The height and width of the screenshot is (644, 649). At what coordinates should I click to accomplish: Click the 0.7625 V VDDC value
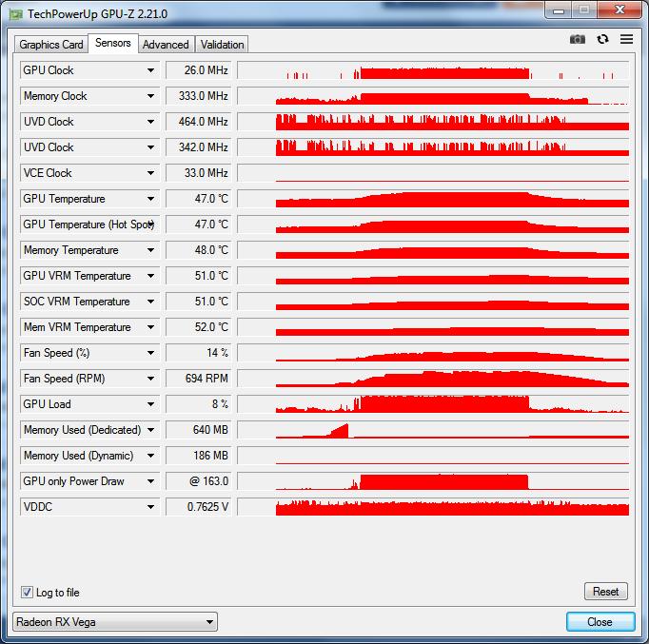coord(199,507)
